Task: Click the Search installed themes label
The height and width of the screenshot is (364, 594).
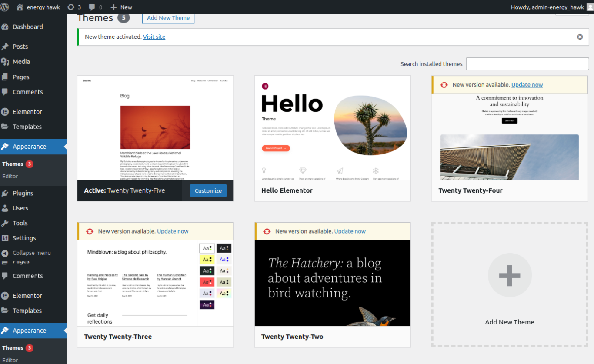Action: tap(431, 64)
